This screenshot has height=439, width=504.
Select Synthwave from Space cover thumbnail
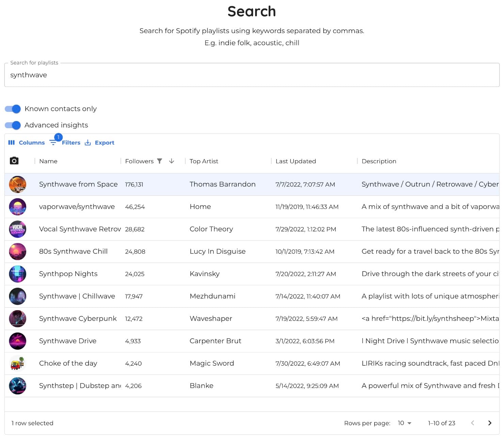coord(18,184)
